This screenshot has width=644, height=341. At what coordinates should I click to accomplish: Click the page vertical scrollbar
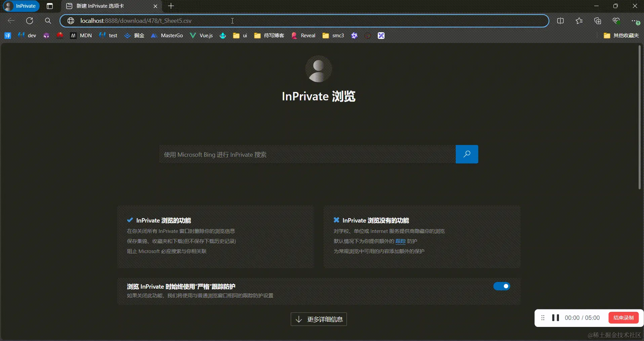pos(640,117)
